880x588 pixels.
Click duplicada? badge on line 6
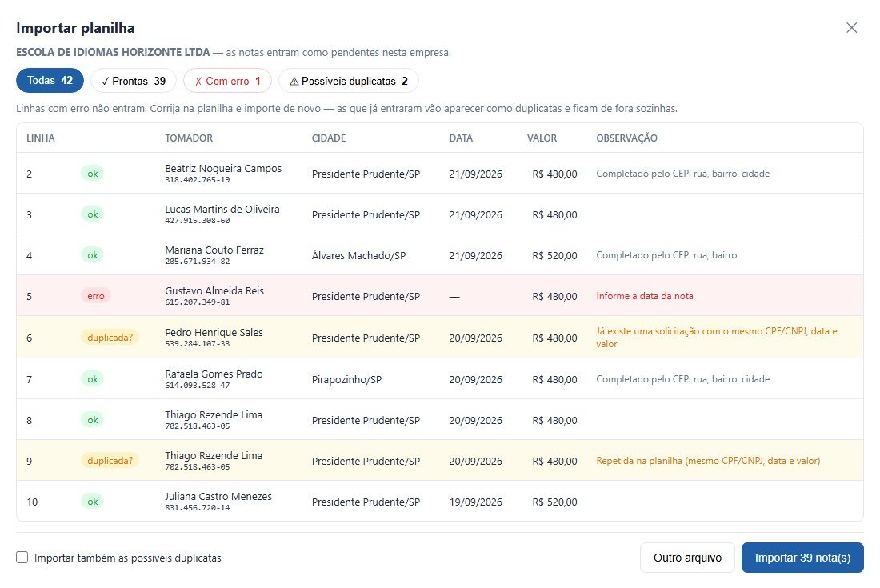[110, 338]
